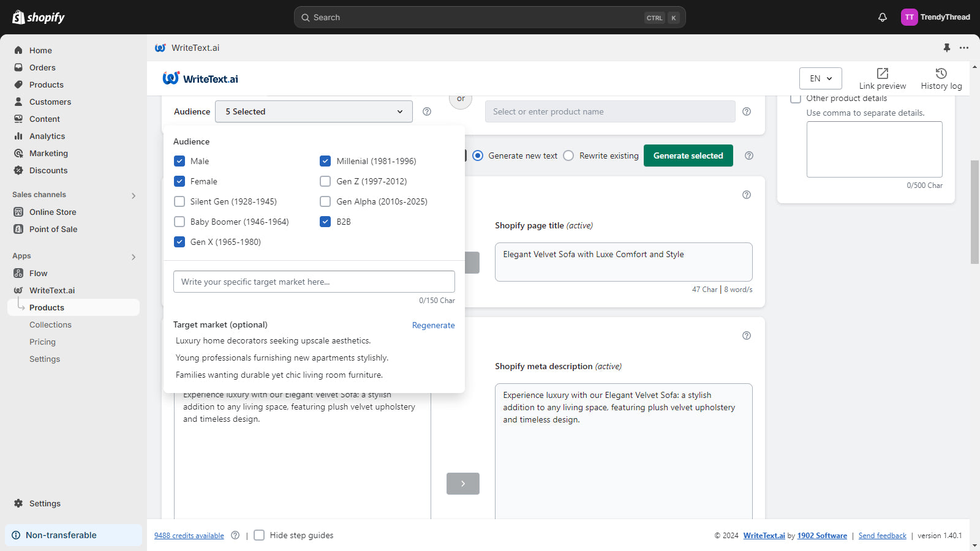The image size is (980, 551).
Task: Select the Rewrite existing radio button
Action: click(x=568, y=156)
